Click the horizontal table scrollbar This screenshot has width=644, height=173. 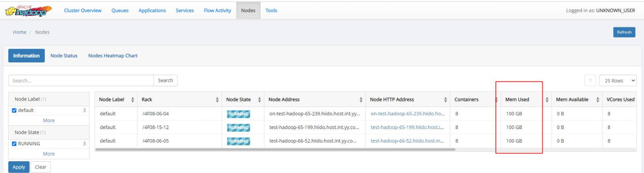(275, 149)
